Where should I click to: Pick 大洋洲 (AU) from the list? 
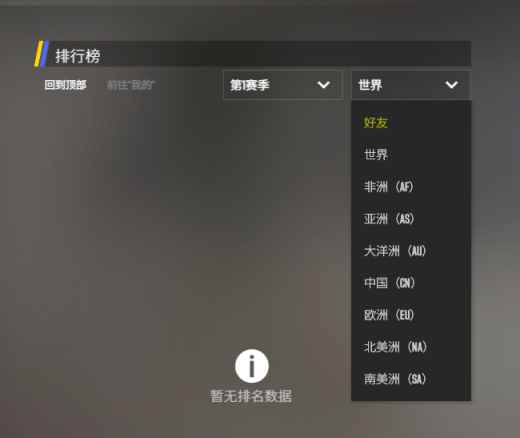pyautogui.click(x=411, y=251)
